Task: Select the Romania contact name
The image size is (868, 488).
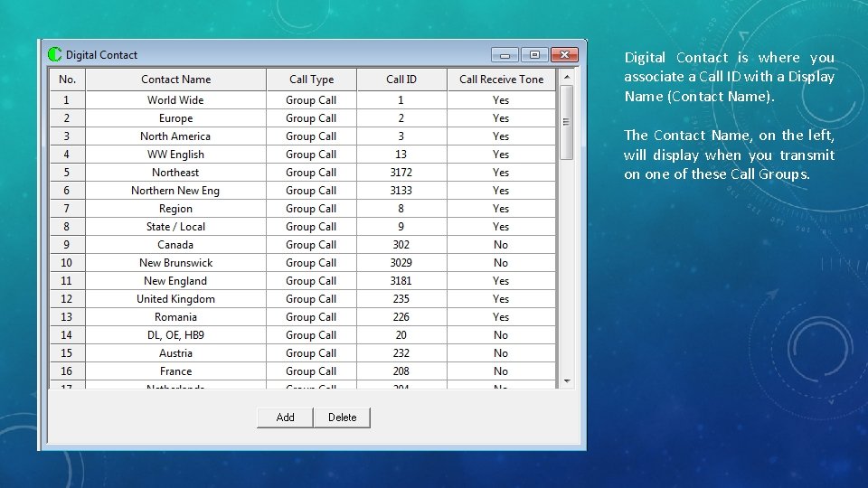Action: [x=176, y=317]
